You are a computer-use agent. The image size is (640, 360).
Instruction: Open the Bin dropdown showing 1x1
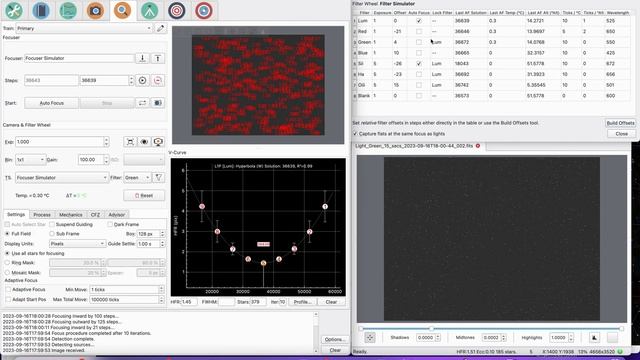click(x=30, y=160)
